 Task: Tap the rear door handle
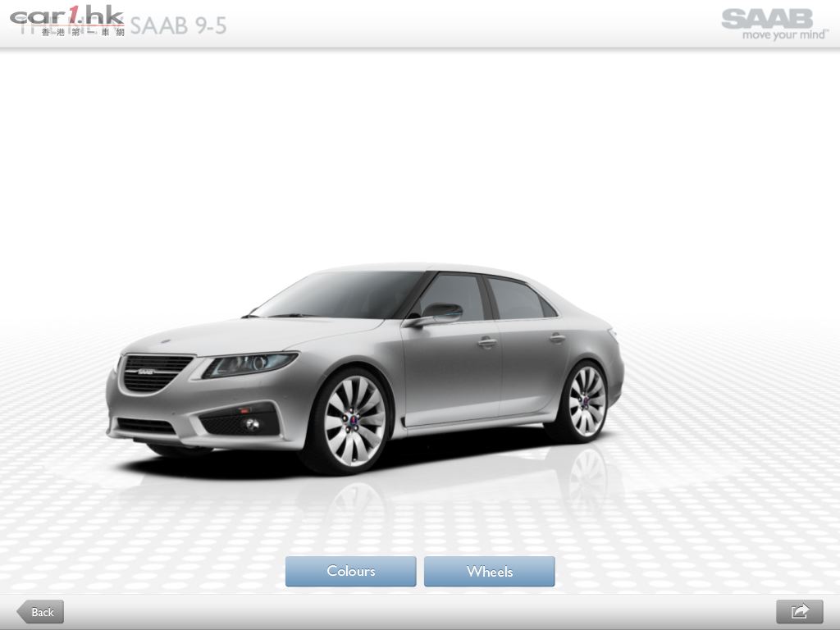pyautogui.click(x=557, y=337)
